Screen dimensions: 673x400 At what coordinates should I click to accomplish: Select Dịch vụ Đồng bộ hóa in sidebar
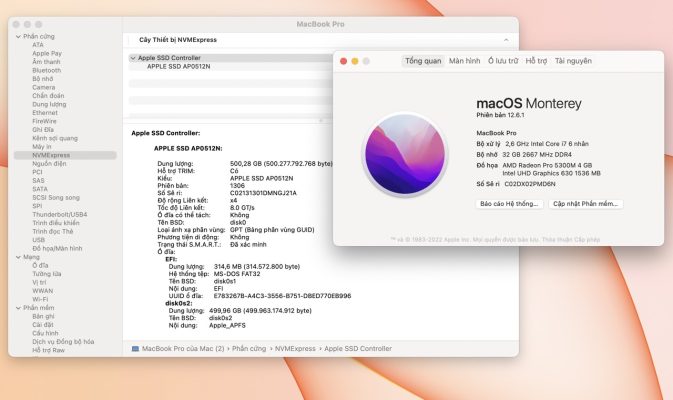tap(63, 342)
